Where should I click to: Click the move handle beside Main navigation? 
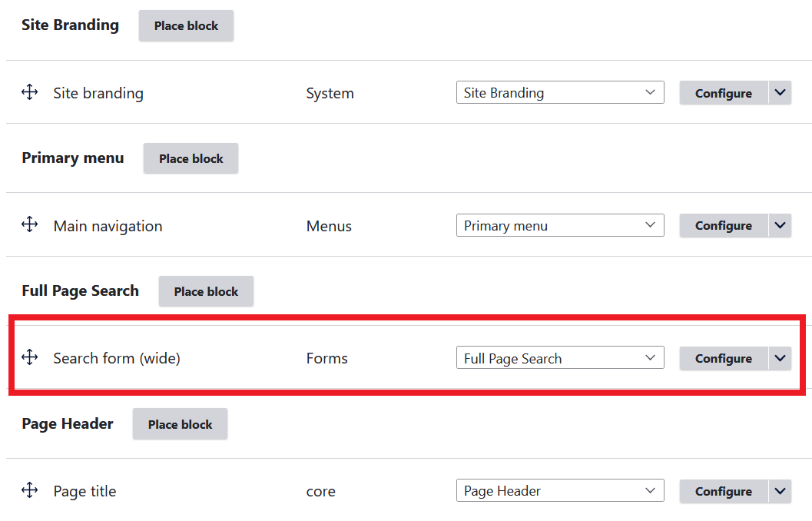tap(29, 225)
